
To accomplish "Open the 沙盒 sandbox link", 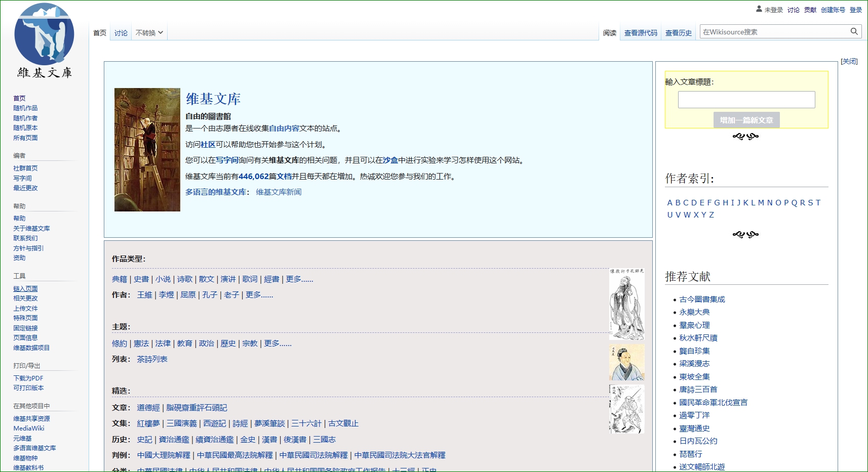I will pos(390,160).
